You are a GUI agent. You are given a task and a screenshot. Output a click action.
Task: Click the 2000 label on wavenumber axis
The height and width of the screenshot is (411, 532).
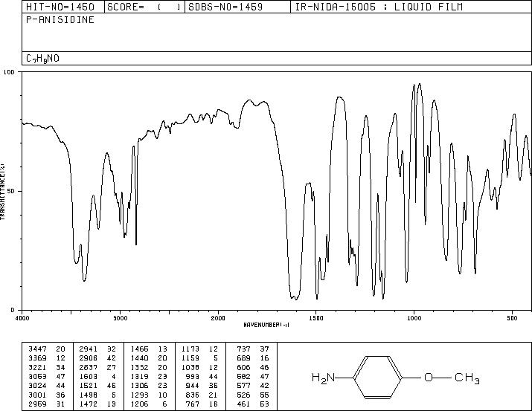click(218, 318)
